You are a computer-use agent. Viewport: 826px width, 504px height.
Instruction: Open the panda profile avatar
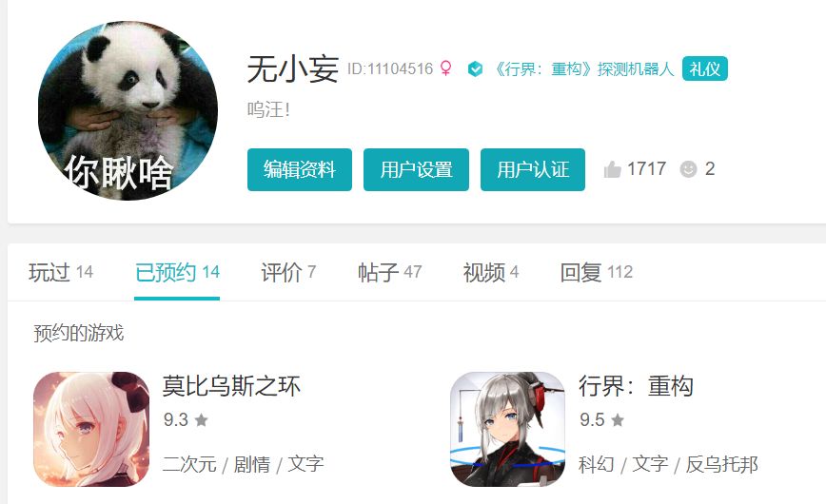pyautogui.click(x=128, y=110)
